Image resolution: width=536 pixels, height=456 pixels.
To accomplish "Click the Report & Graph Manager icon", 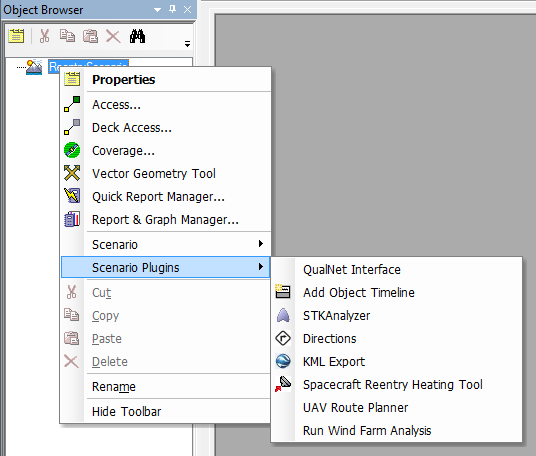I will pos(72,219).
